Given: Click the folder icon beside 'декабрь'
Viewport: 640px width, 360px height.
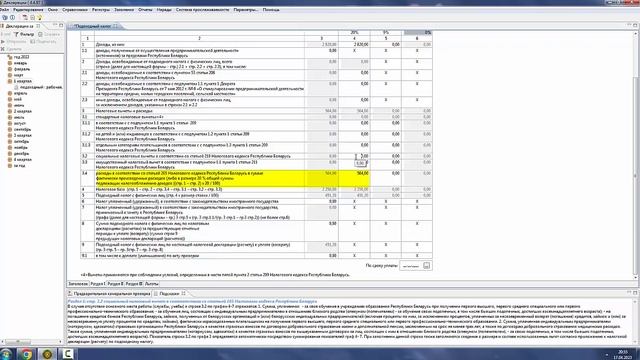Looking at the screenshot, I should (10, 153).
